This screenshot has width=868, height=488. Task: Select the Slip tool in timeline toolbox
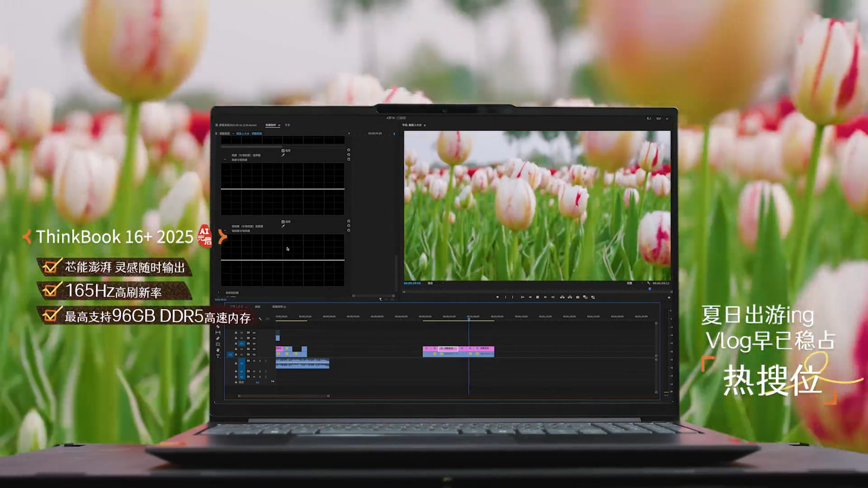[218, 332]
